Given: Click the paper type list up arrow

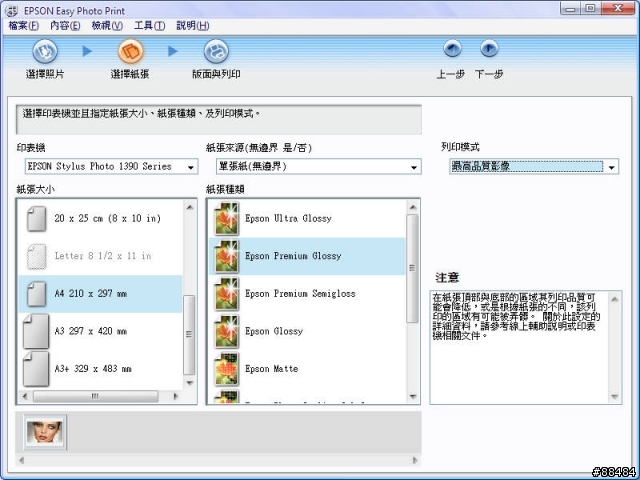Looking at the screenshot, I should (413, 208).
